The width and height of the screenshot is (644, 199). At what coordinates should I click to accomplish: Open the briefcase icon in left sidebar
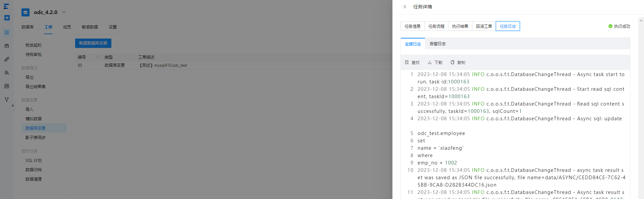pyautogui.click(x=7, y=46)
